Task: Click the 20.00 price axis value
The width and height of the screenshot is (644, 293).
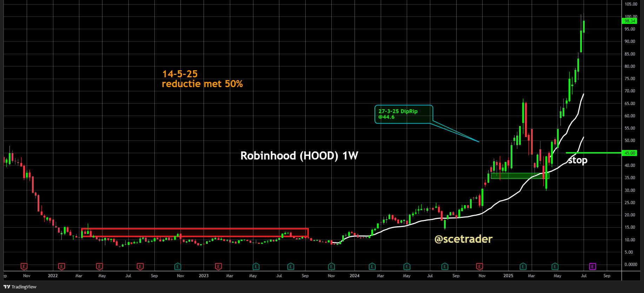Action: (x=630, y=215)
